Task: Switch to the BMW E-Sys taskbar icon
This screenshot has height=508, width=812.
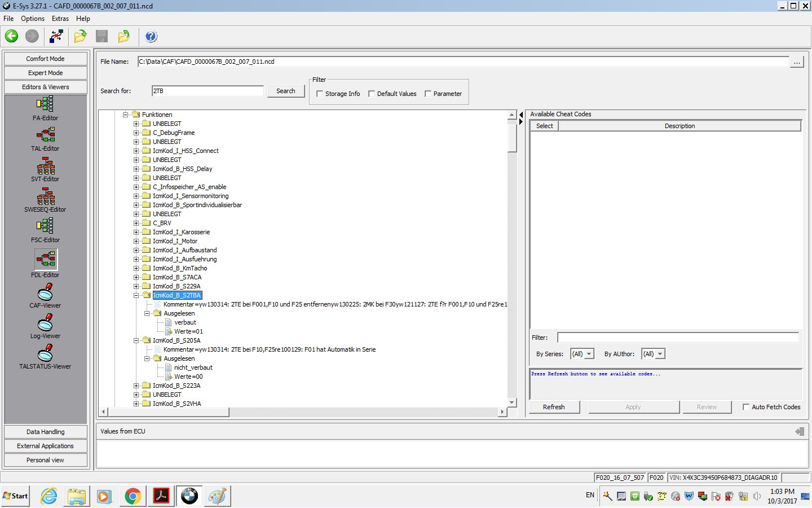Action: pyautogui.click(x=189, y=497)
